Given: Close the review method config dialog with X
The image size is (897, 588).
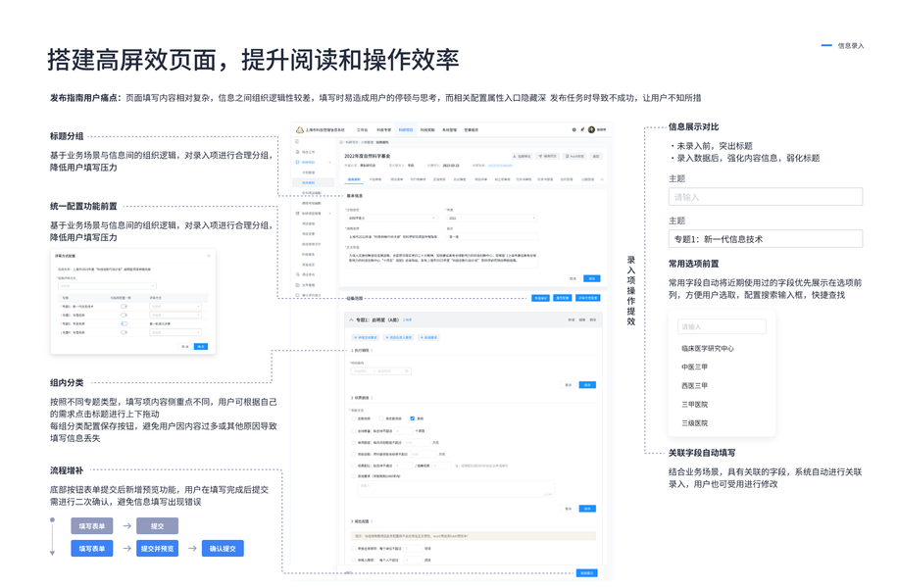Looking at the screenshot, I should pos(209,256).
